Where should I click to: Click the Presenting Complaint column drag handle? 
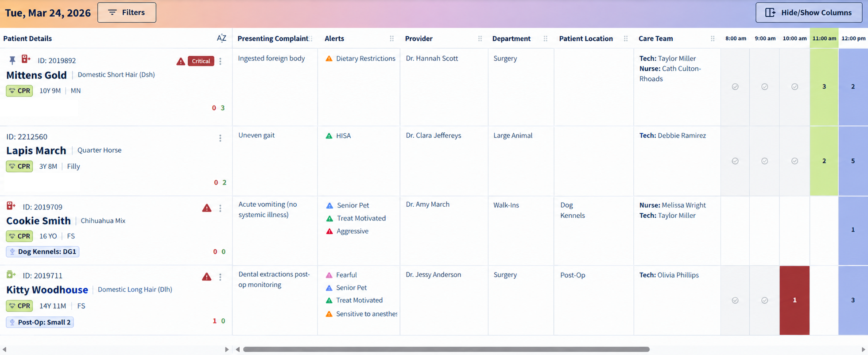point(311,39)
